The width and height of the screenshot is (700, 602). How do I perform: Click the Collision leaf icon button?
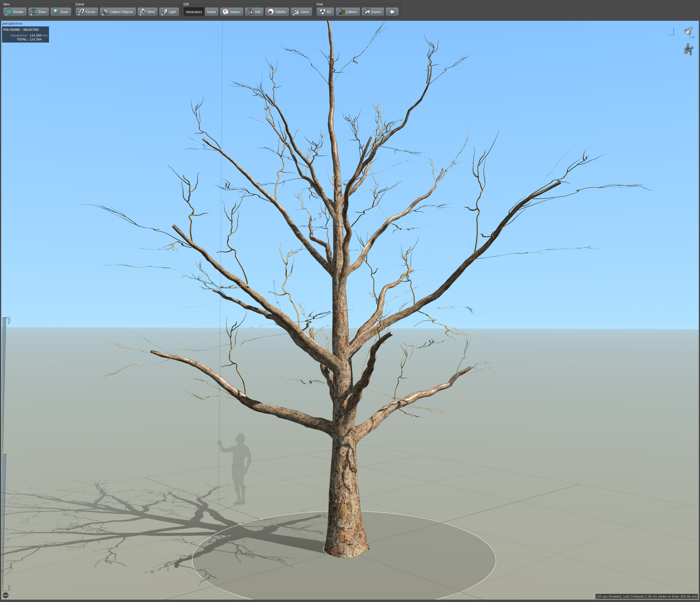tap(348, 12)
